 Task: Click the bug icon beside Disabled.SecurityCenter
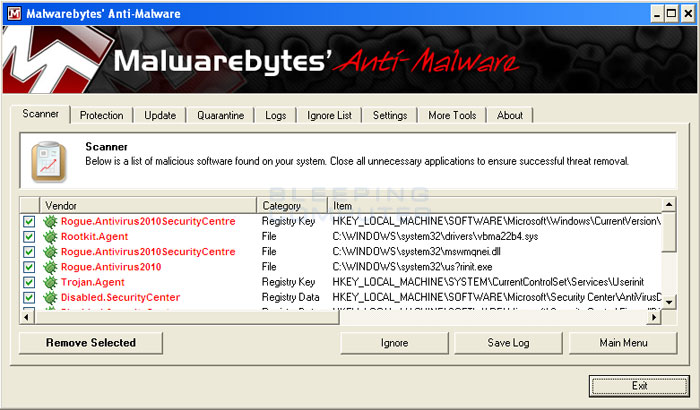pyautogui.click(x=50, y=297)
